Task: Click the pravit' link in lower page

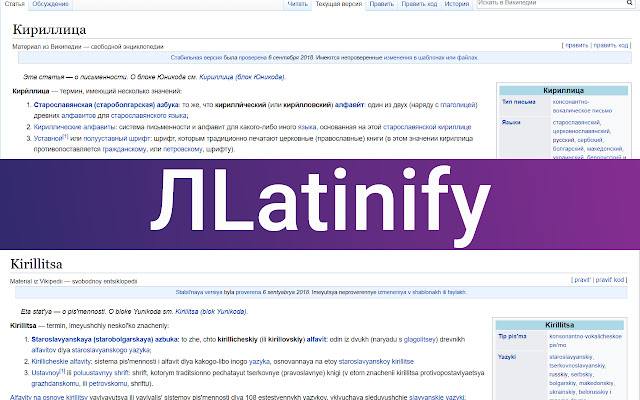Action: (x=582, y=280)
